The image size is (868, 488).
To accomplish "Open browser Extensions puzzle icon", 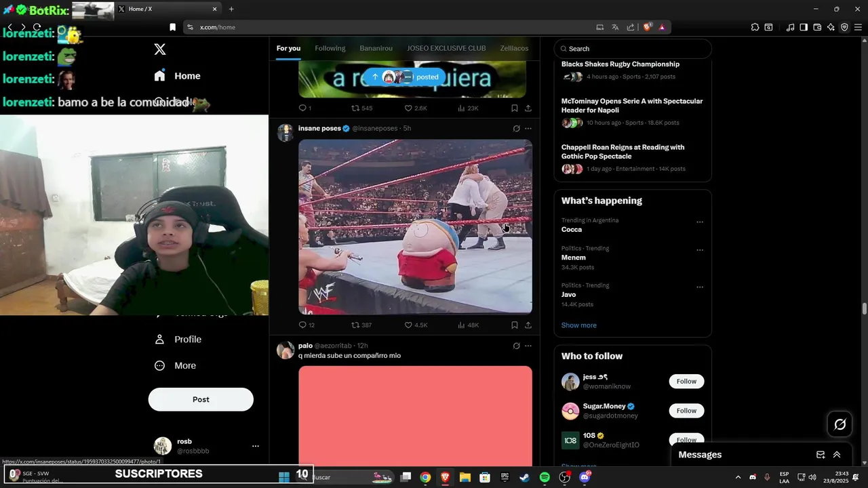I will [x=755, y=27].
